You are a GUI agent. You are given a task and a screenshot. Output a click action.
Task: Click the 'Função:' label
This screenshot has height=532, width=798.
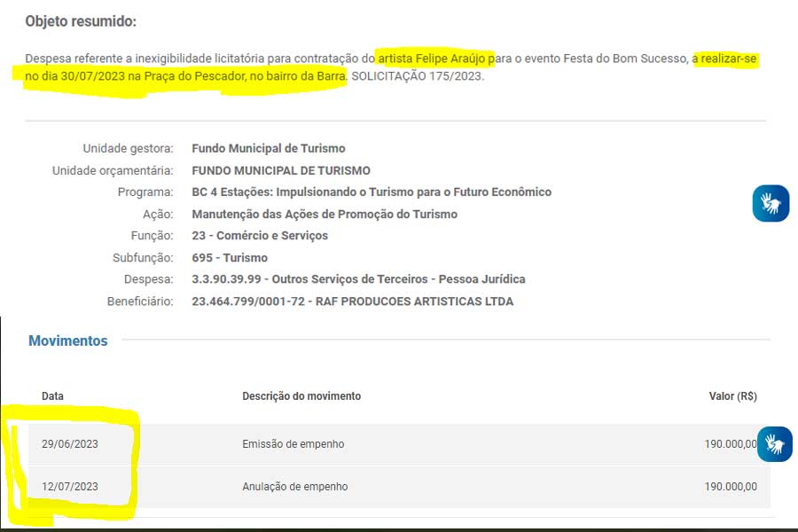tap(152, 236)
